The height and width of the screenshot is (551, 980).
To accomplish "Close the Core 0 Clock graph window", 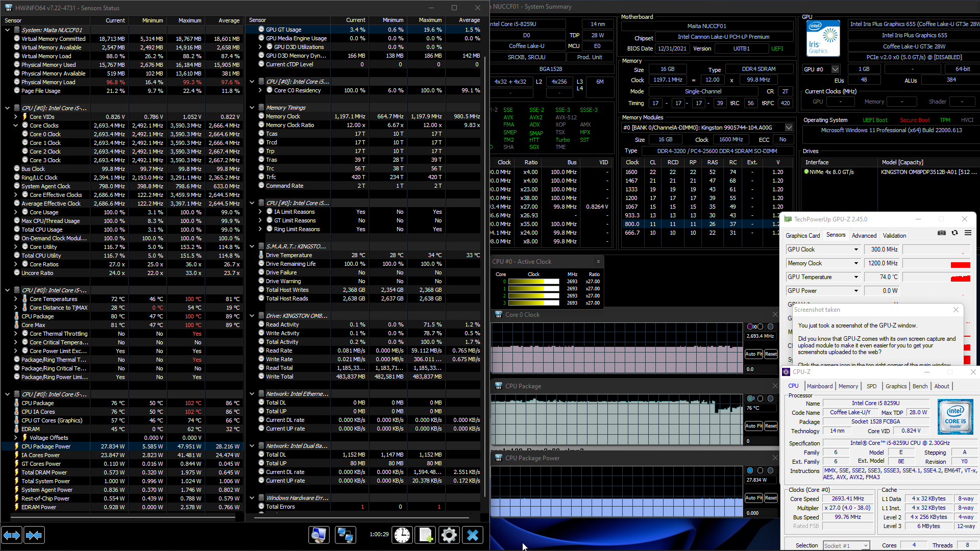I will 775,315.
